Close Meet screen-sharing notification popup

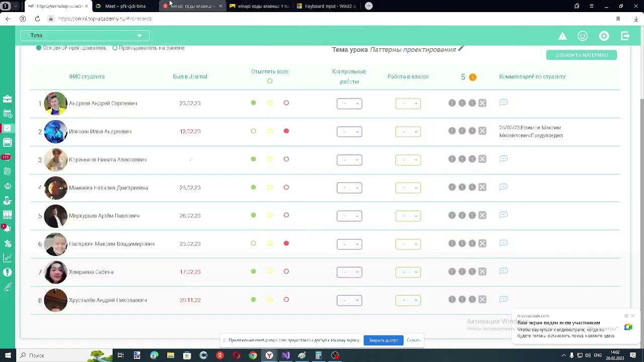click(632, 316)
